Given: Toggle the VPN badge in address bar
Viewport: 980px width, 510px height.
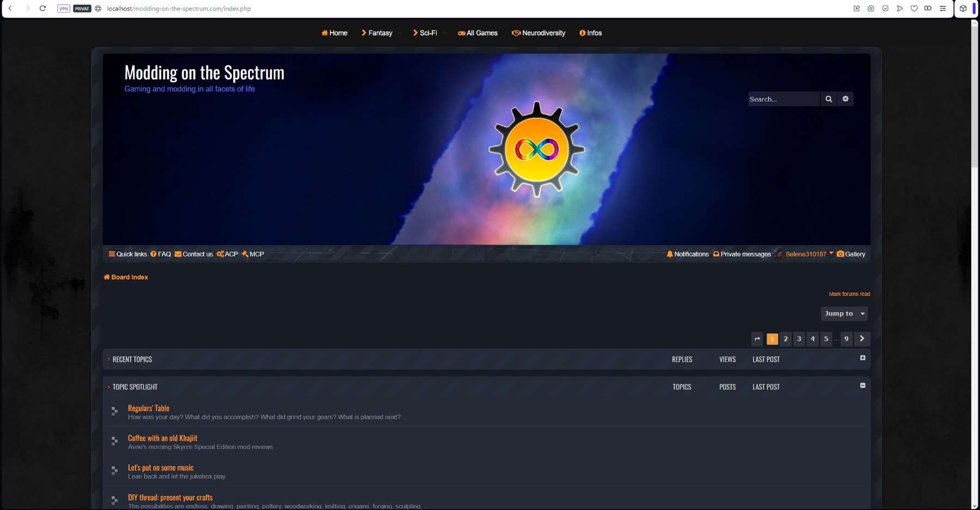Looking at the screenshot, I should click(x=64, y=8).
